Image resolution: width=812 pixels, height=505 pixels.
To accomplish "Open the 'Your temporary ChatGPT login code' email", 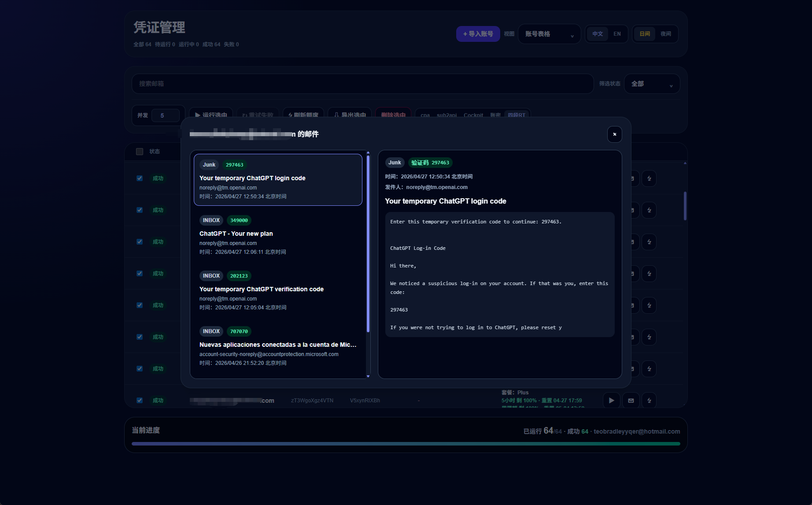I will pos(278,180).
